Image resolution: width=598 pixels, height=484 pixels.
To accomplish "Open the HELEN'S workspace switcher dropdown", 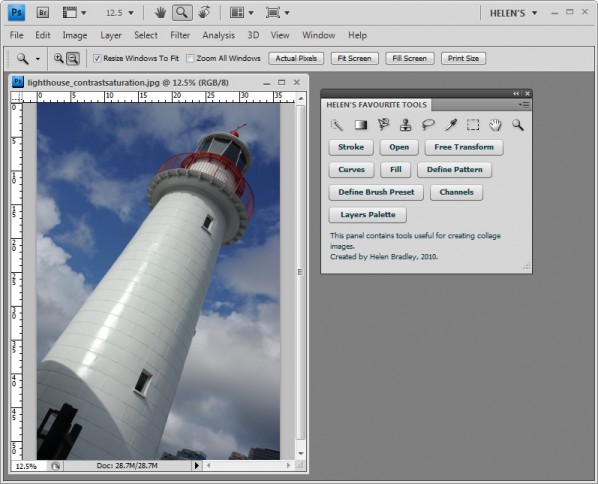I will coord(513,13).
